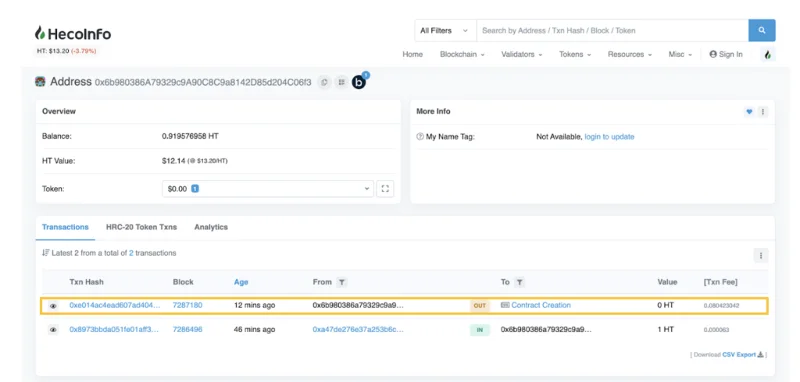
Task: Click the heart icon in More Info
Action: [x=749, y=112]
